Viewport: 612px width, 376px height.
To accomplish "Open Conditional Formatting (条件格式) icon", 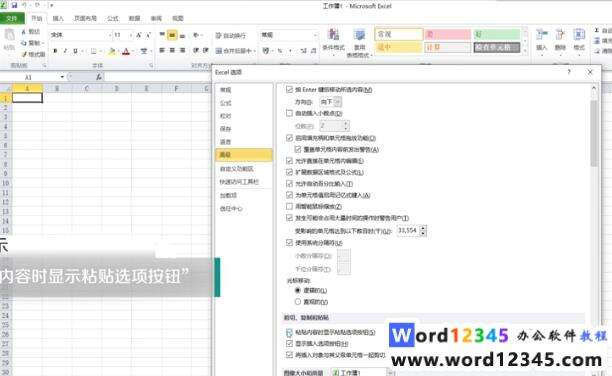I will [x=333, y=41].
